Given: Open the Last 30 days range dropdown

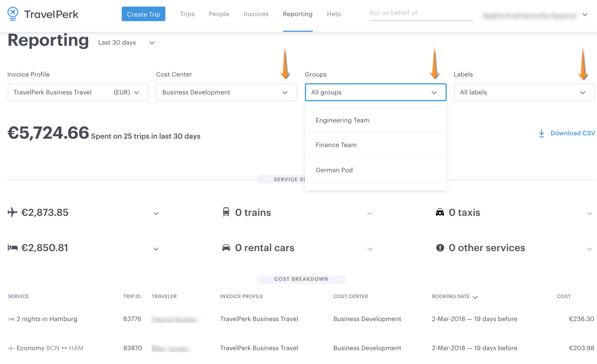Looking at the screenshot, I should 126,43.
